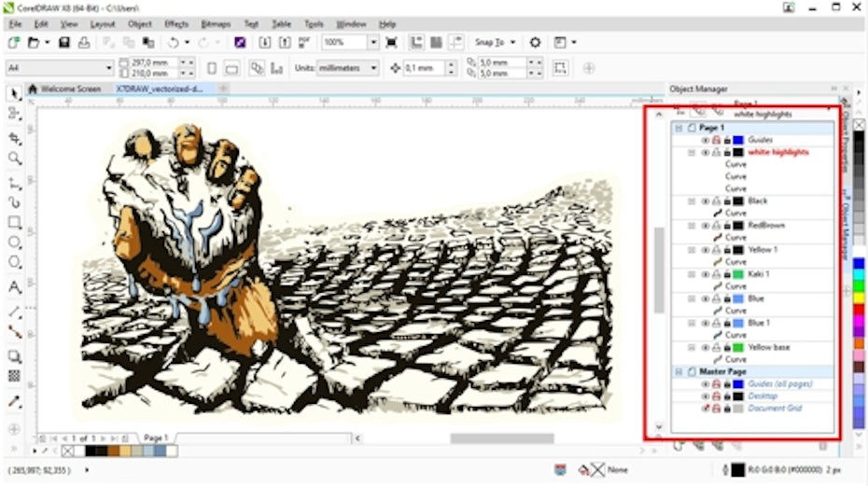
Task: Select the RedBrown layer
Action: pos(767,226)
